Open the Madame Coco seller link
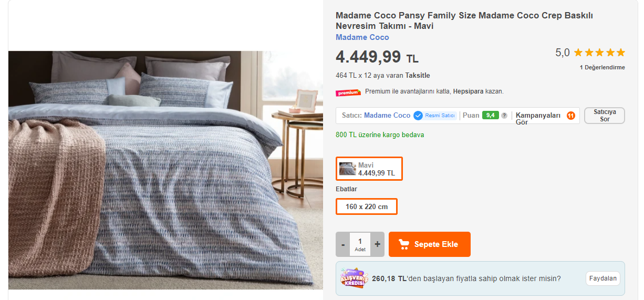The height and width of the screenshot is (300, 644). click(387, 116)
